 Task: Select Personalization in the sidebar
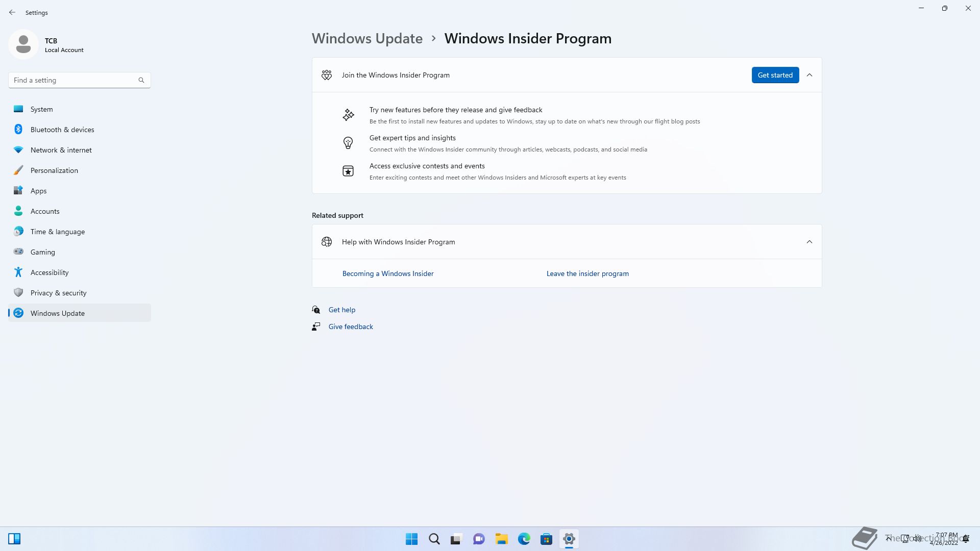tap(80, 170)
